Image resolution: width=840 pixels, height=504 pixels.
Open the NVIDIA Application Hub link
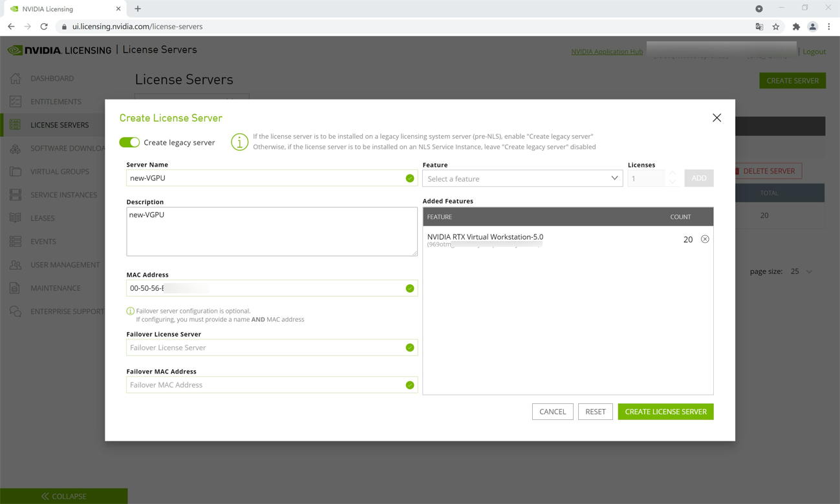pos(607,52)
